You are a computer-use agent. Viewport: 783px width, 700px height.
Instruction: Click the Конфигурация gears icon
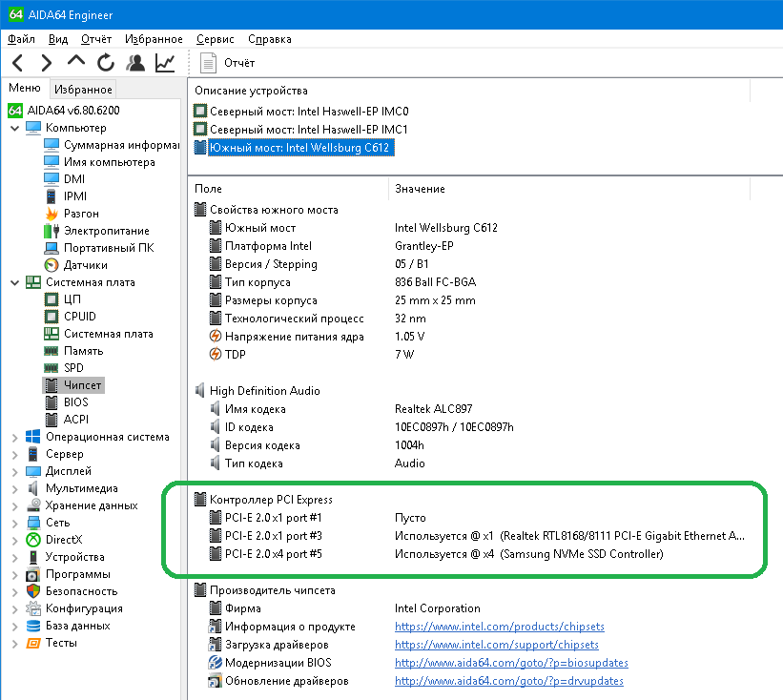33,608
